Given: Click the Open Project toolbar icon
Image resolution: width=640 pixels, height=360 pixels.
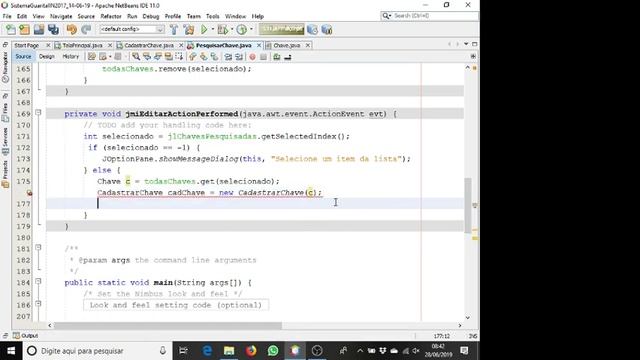Looking at the screenshot, I should click(x=39, y=29).
